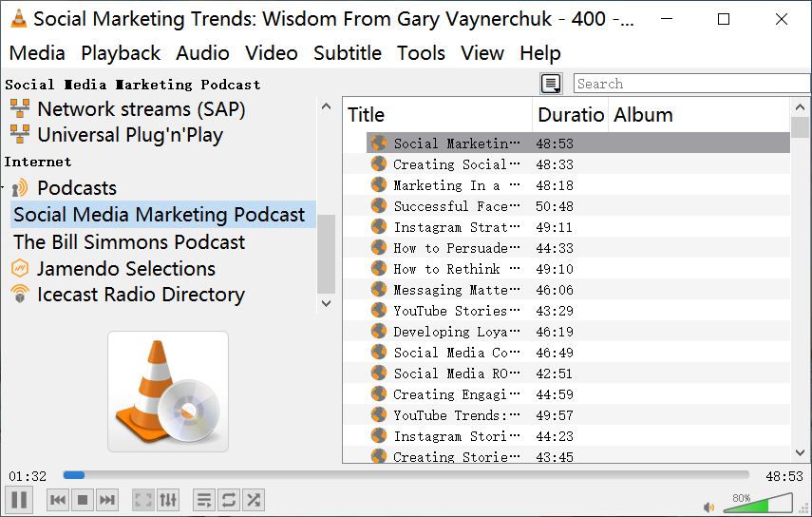Select the 'Social Marketin…' 48:53 episode

578,143
